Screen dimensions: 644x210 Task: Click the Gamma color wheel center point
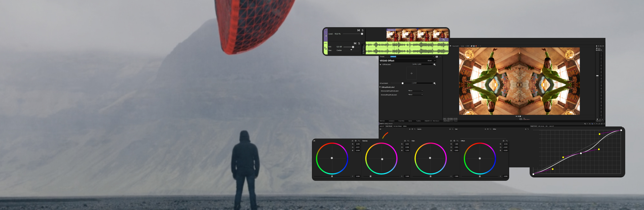[x=382, y=159]
